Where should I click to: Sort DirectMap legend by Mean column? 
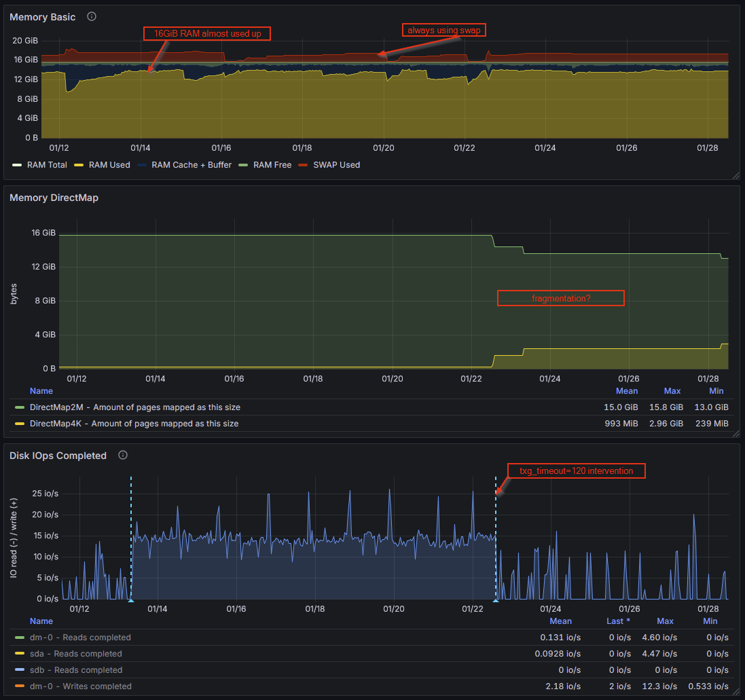click(626, 391)
